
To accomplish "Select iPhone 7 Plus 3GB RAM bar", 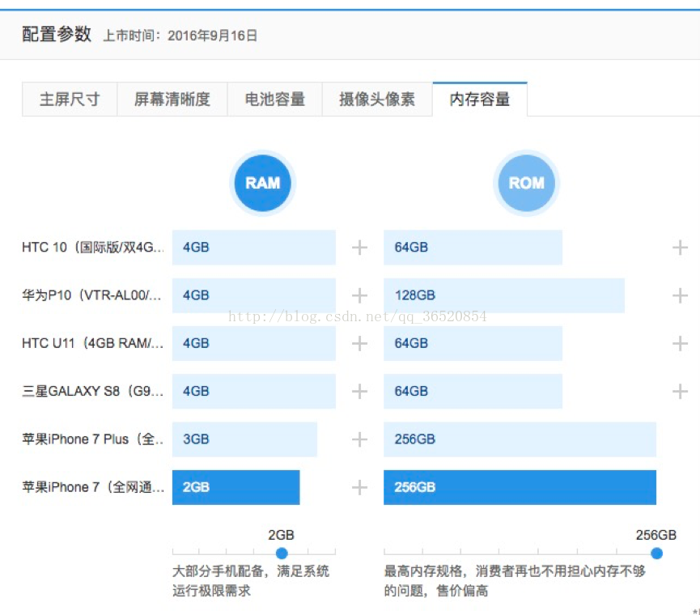I will (244, 439).
